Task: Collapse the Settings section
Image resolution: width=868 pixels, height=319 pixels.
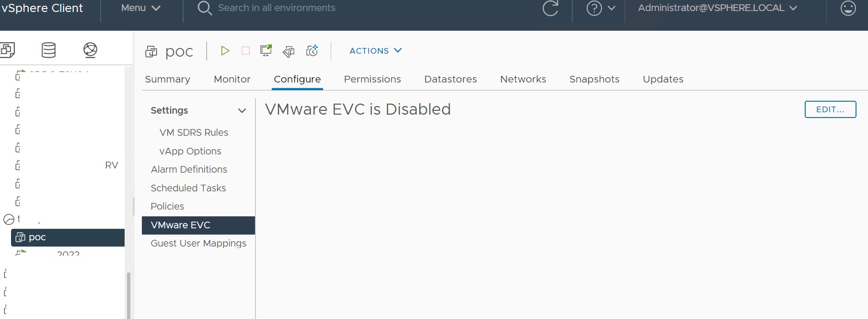Action: [x=242, y=111]
